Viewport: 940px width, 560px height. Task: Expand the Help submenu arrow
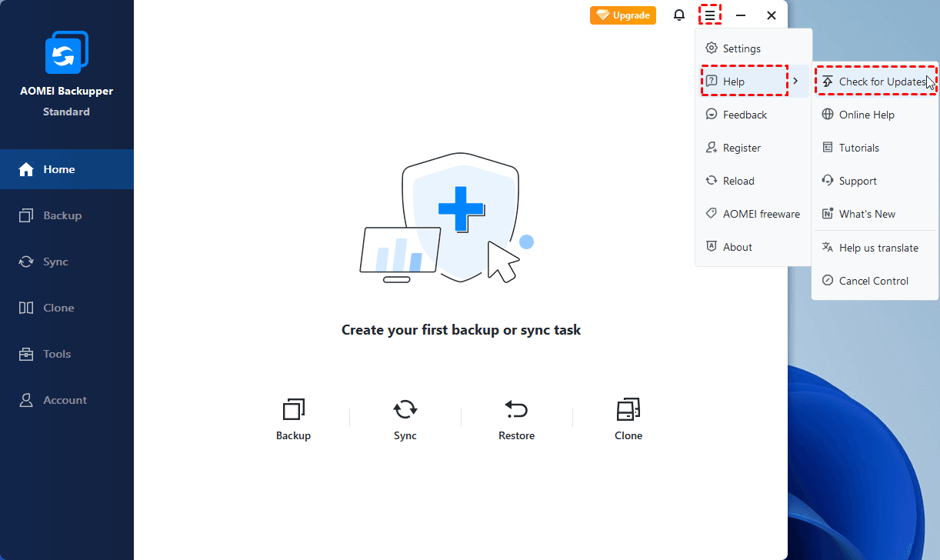click(796, 82)
